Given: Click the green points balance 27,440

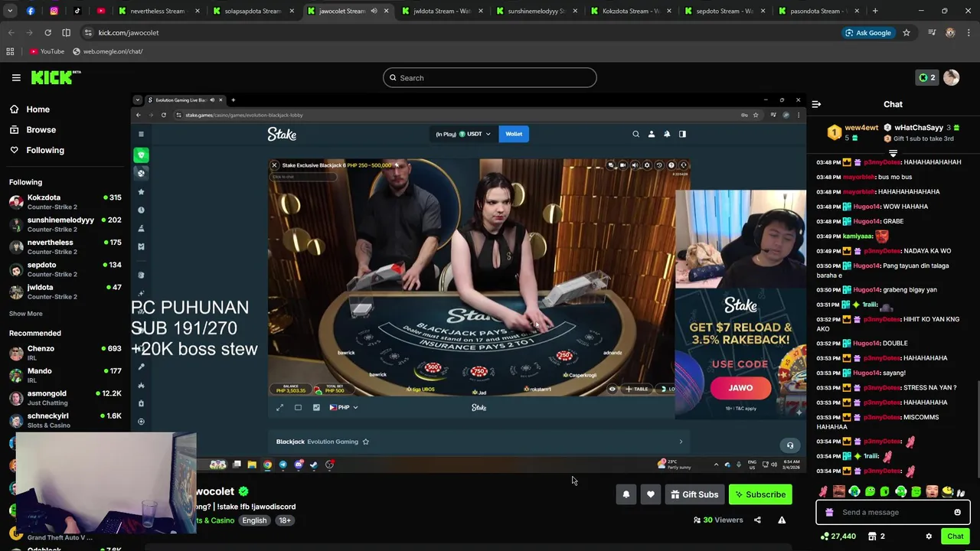Looking at the screenshot, I should click(x=838, y=536).
